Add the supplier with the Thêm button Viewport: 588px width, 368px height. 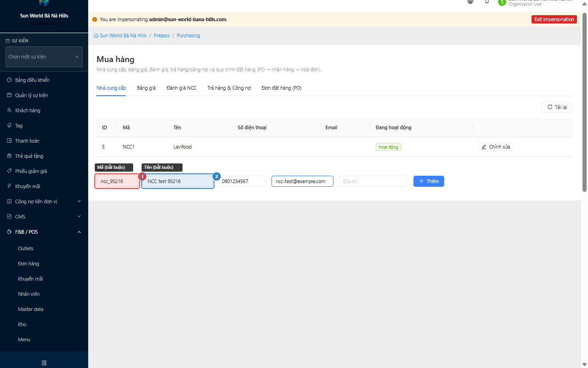429,181
